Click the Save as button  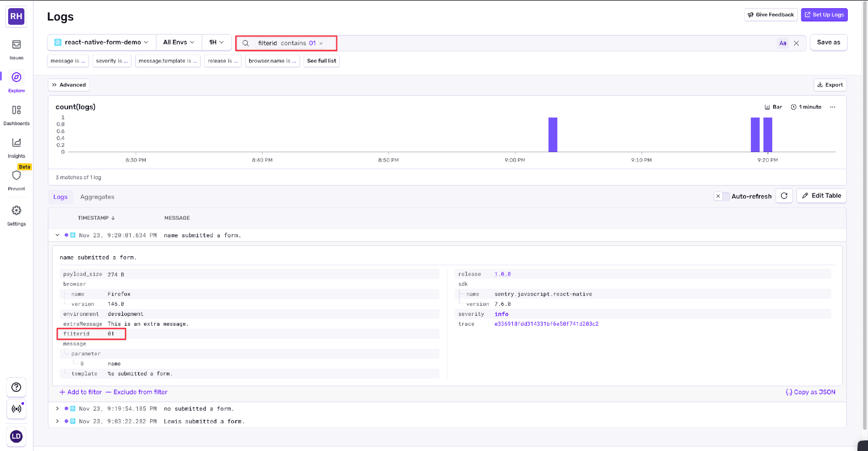click(828, 42)
